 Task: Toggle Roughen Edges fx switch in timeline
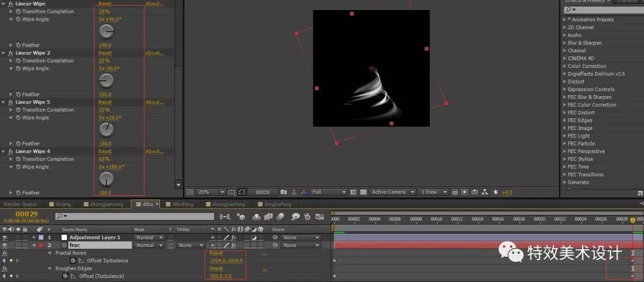(5, 268)
